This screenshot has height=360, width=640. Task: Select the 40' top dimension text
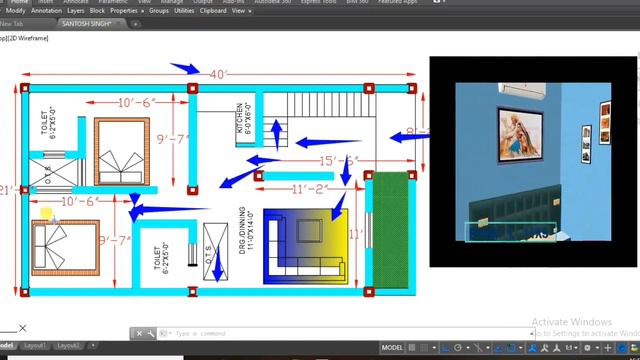click(x=218, y=74)
